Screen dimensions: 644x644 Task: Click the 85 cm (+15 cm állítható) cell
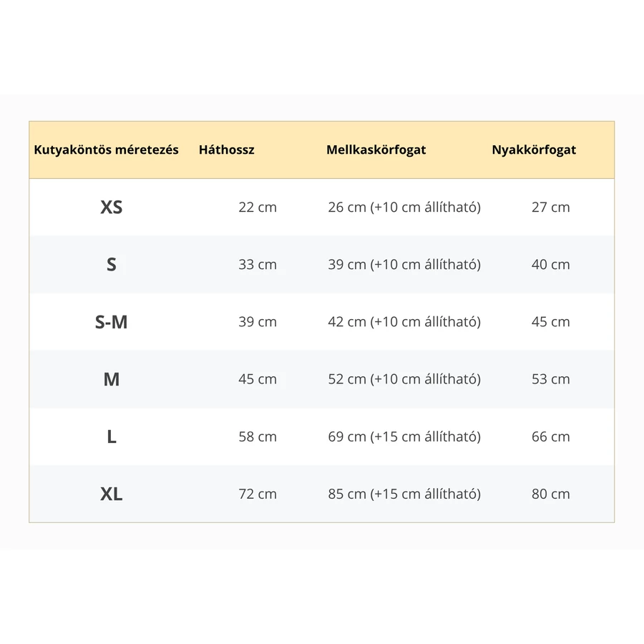[x=404, y=494]
